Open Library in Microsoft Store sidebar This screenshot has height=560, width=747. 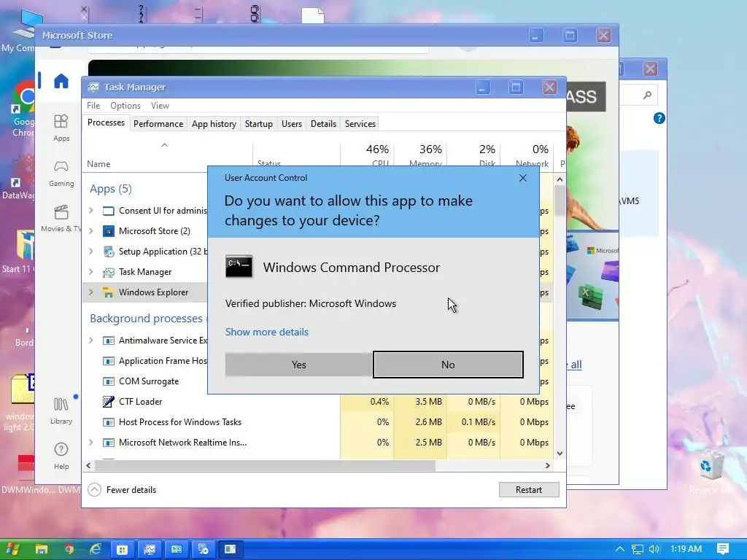pyautogui.click(x=61, y=411)
